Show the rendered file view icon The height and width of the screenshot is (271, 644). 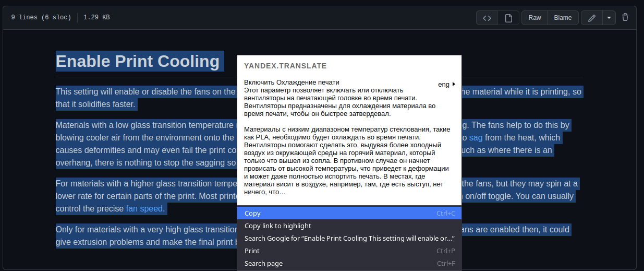coord(508,18)
